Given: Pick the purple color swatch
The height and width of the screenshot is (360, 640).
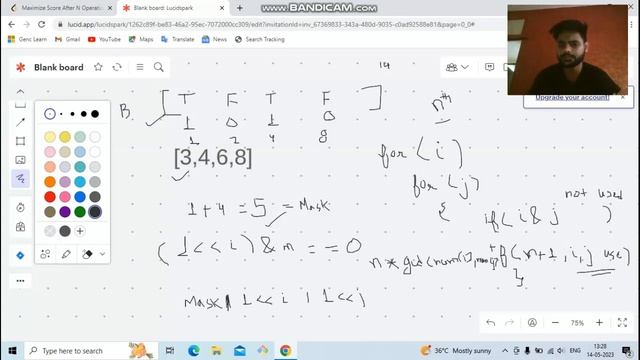Looking at the screenshot, I should (65, 212).
